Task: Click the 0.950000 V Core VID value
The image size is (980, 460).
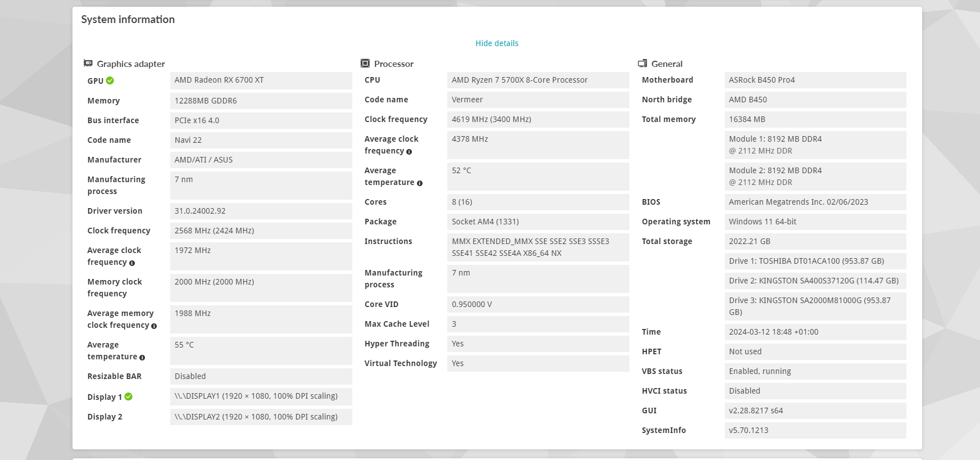Action: pyautogui.click(x=538, y=304)
